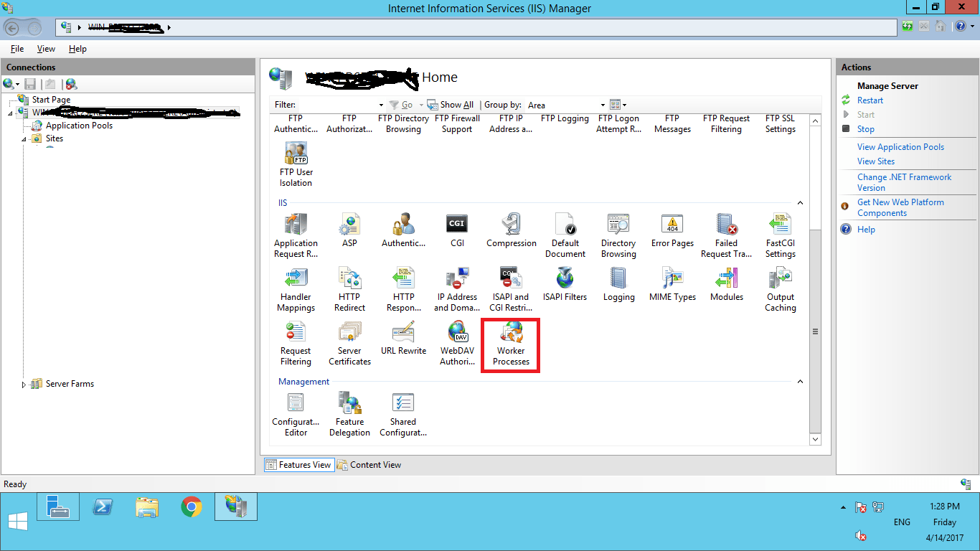Open the URL Rewrite feature
Viewport: 980px width, 551px height.
[x=403, y=338]
